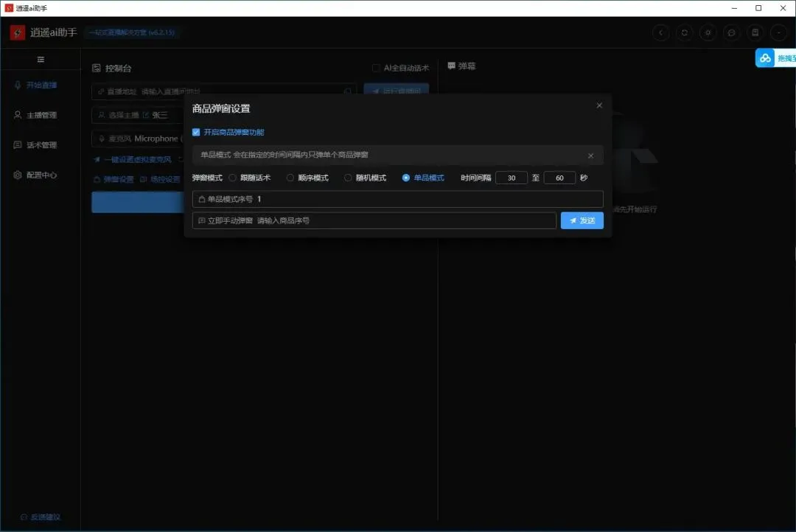Dismiss the 单品模式 info hint banner

click(590, 155)
